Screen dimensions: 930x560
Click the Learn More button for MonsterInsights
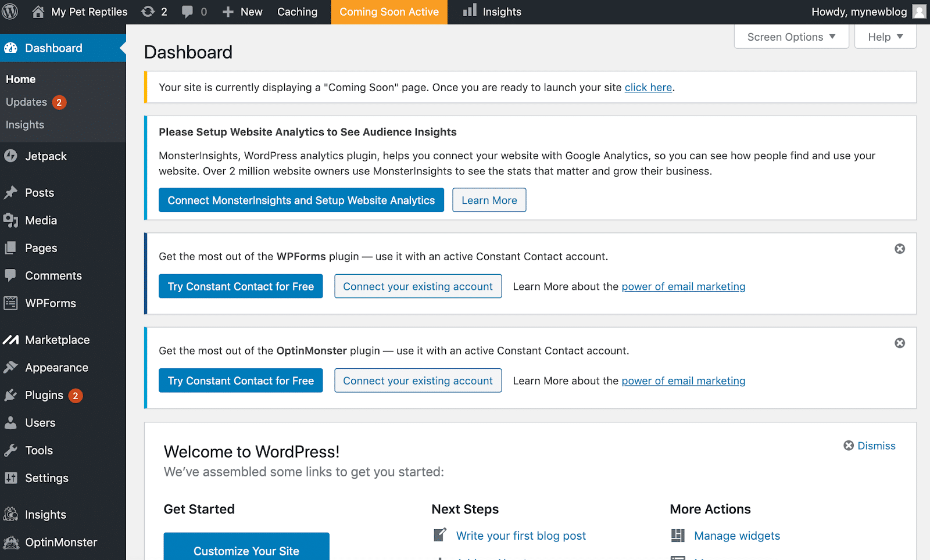tap(489, 200)
